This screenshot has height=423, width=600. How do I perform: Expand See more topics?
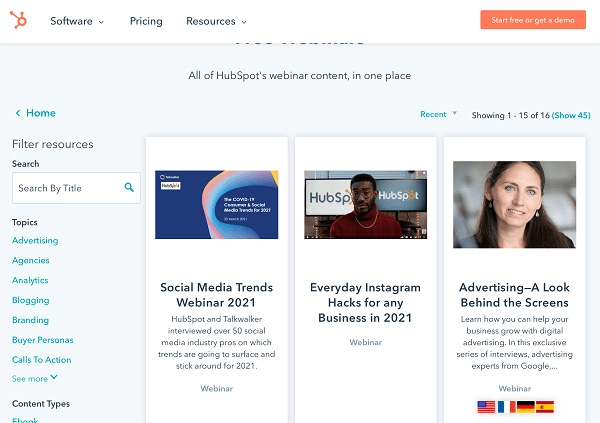(x=35, y=378)
